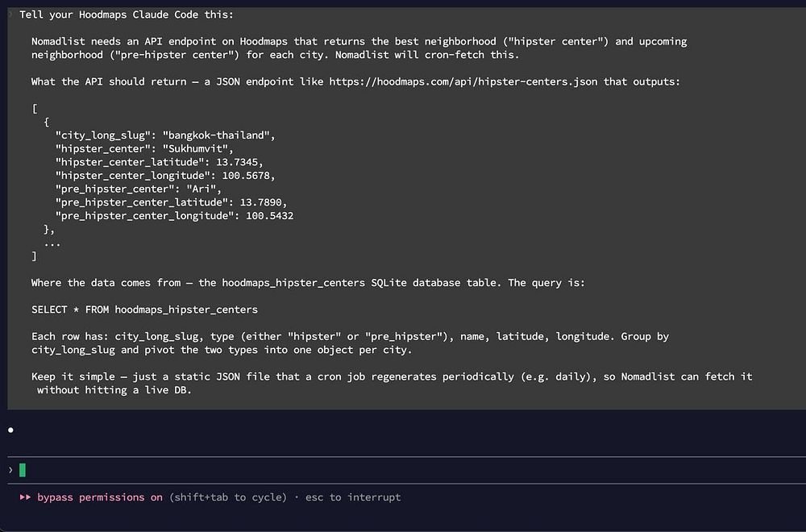Click the "pre_hipster_center": "Ari" line
This screenshot has height=532, width=806.
[x=139, y=189]
